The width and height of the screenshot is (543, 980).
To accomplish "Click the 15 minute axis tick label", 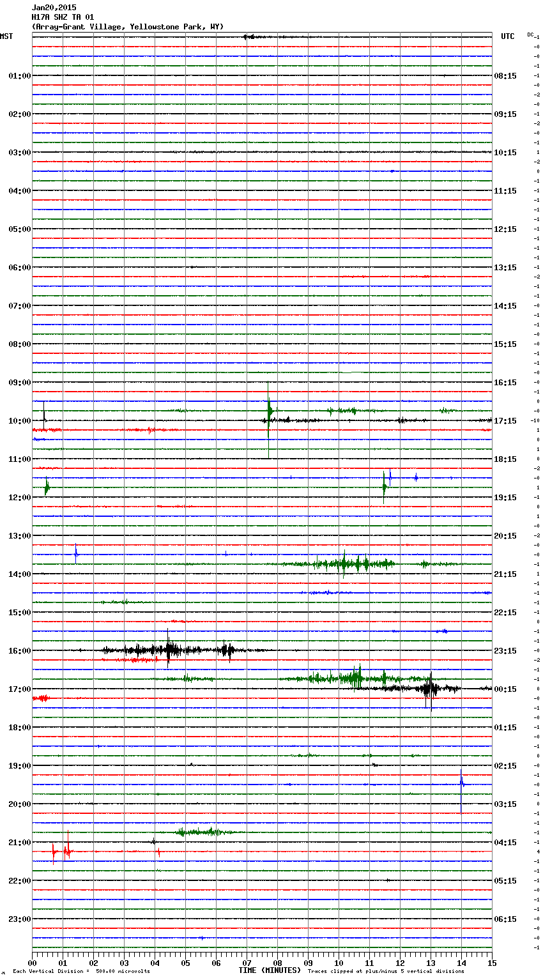I will tap(492, 962).
